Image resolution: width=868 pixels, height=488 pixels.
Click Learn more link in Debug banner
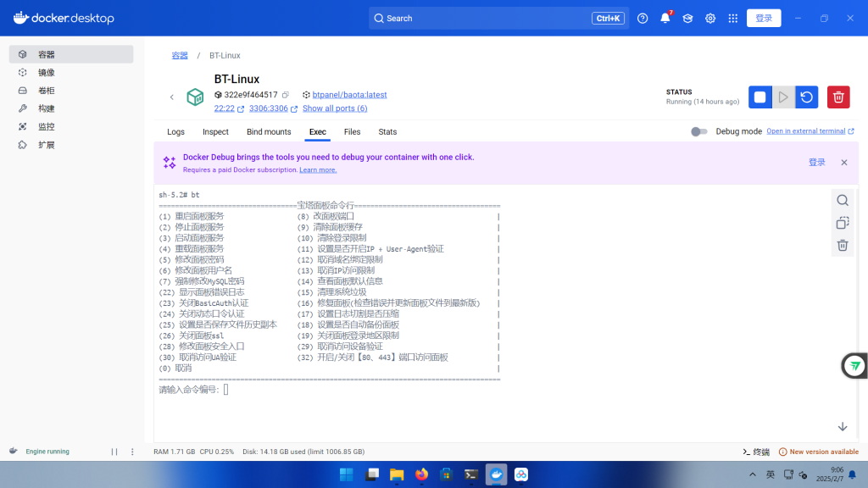[x=318, y=169]
